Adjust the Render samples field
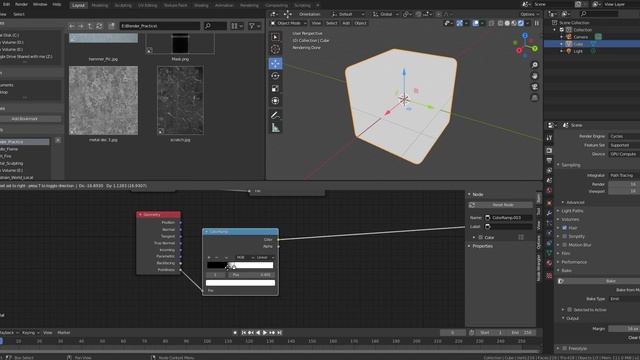Image resolution: width=640 pixels, height=360 pixels. (x=624, y=184)
